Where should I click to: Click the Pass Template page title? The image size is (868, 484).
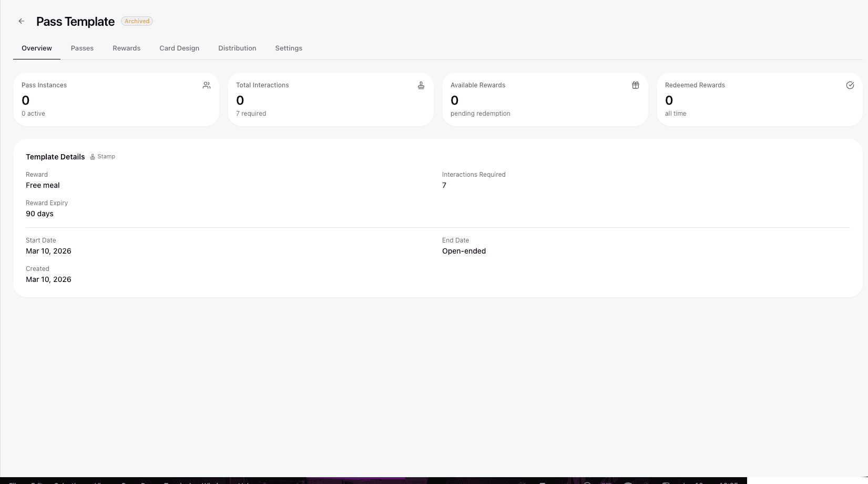[x=75, y=22]
